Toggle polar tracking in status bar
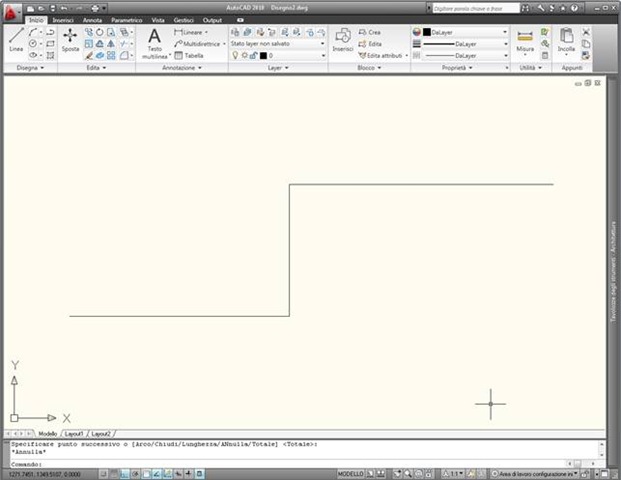This screenshot has width=621, height=480. (136, 474)
